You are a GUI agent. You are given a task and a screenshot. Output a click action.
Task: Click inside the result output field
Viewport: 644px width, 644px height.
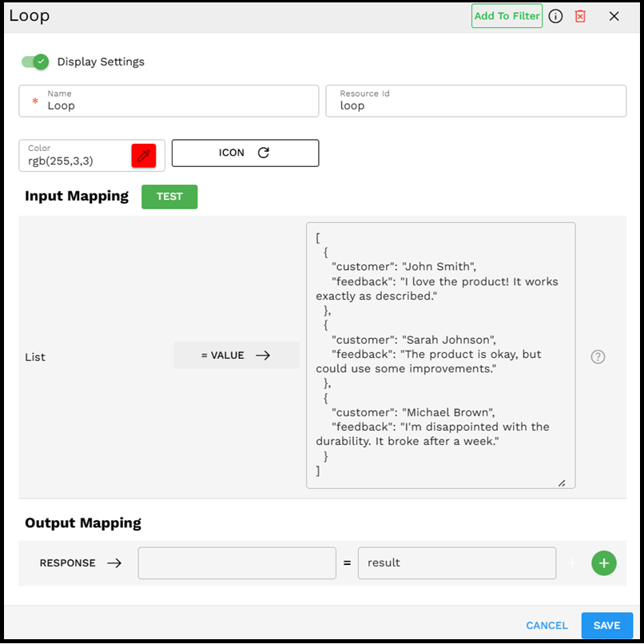click(456, 563)
